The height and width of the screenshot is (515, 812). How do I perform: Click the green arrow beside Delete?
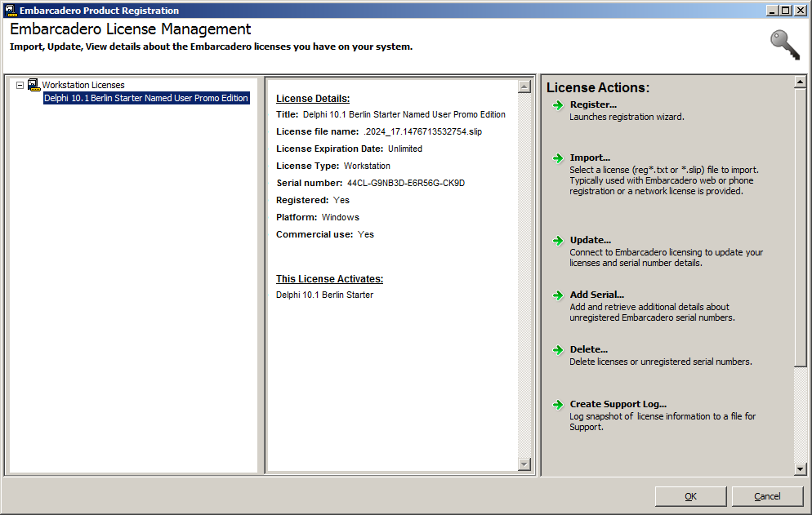coord(558,350)
